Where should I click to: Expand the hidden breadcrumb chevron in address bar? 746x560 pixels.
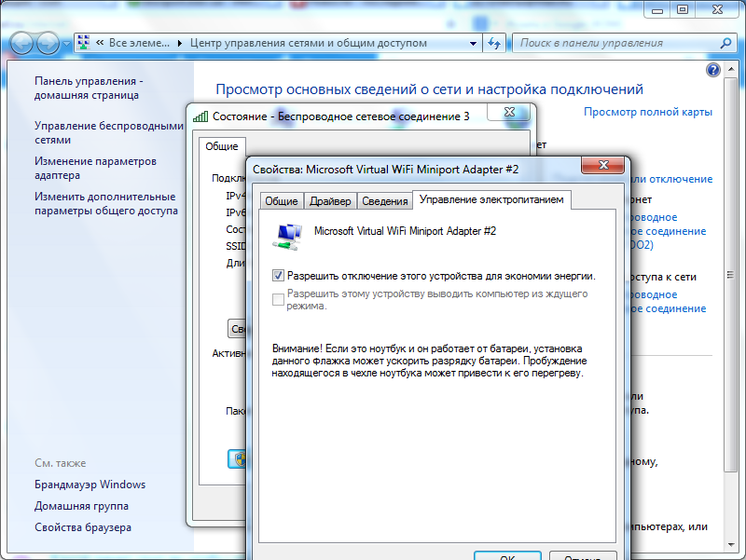pos(100,43)
